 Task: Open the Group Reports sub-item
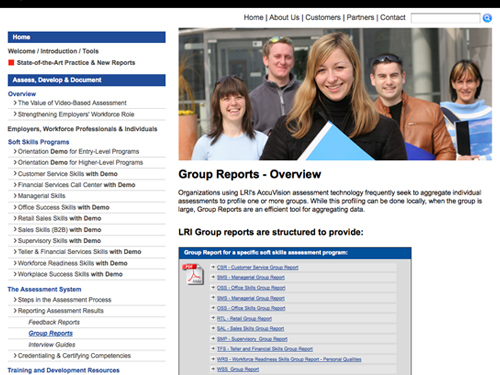click(50, 333)
